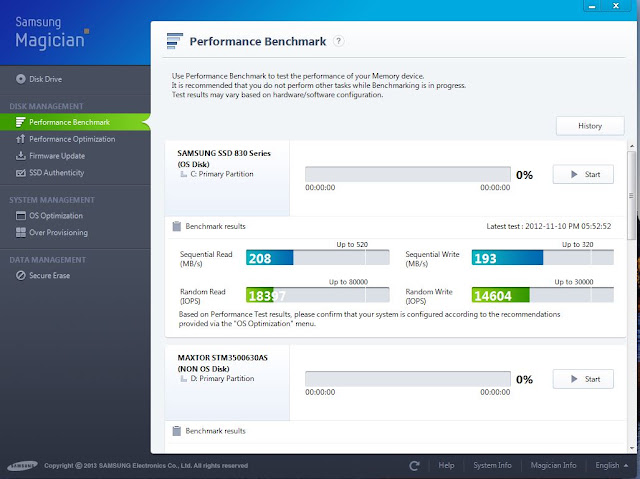This screenshot has height=479, width=640.
Task: Click the 'Up to 520' label
Action: tap(352, 244)
